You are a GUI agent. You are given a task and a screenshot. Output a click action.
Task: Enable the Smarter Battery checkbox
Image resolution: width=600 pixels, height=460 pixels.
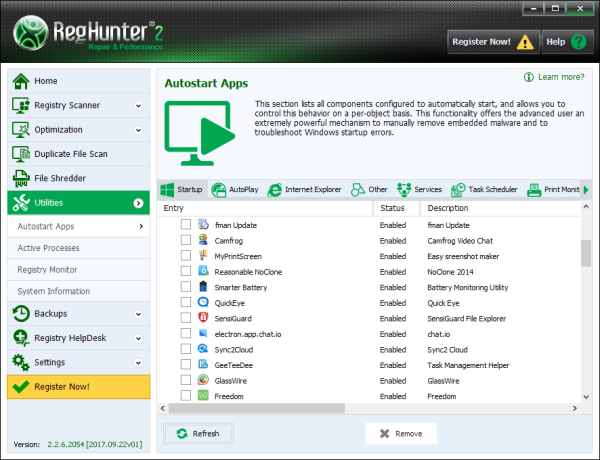click(x=185, y=286)
